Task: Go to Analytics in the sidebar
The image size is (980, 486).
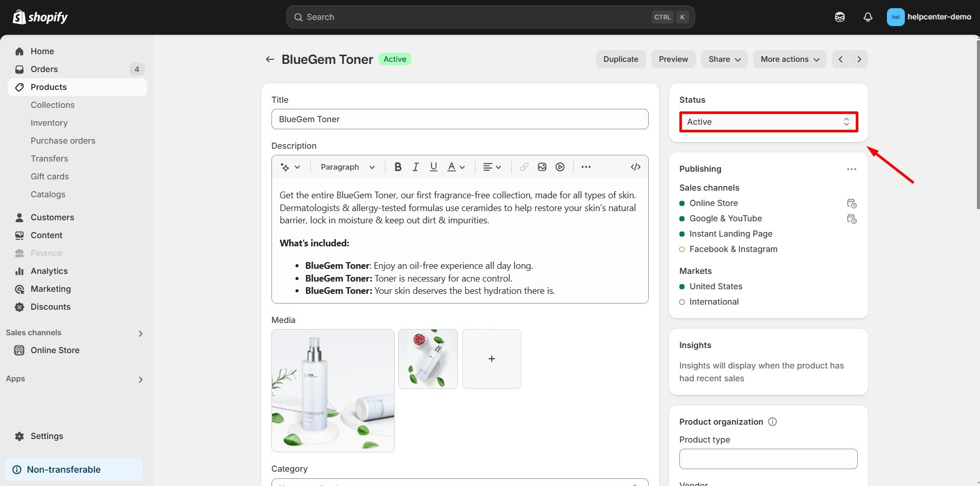Action: (49, 271)
